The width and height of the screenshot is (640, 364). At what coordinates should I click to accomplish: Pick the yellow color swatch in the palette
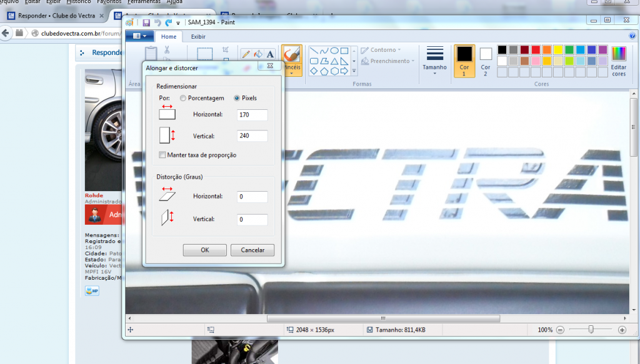[558, 50]
